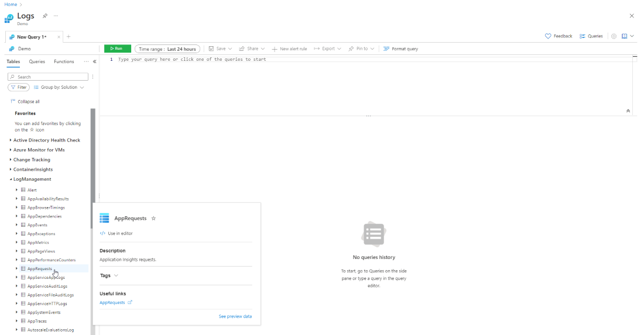The width and height of the screenshot is (644, 335).
Task: Open AppRequests useful link
Action: 116,303
